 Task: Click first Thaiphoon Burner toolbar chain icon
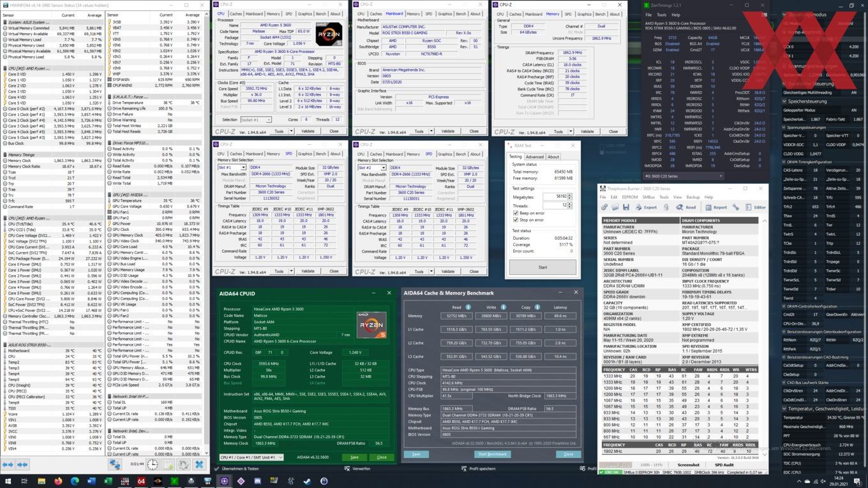pyautogui.click(x=604, y=207)
